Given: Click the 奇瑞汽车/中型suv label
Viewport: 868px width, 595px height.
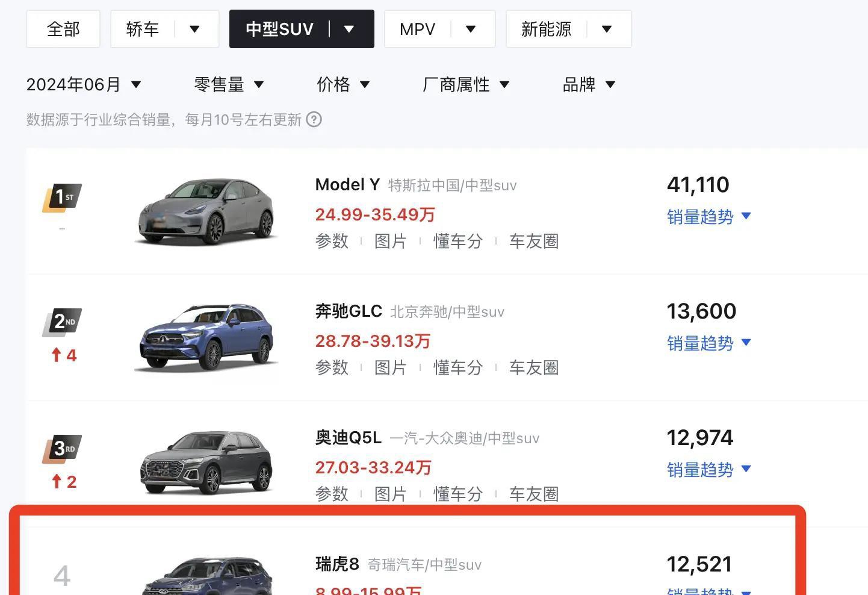Looking at the screenshot, I should 424,565.
